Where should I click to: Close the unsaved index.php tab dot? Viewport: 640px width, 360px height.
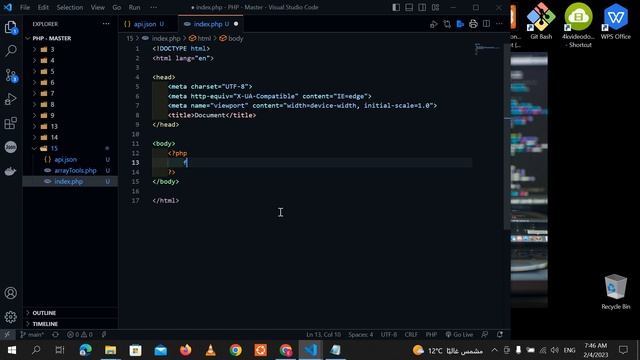click(x=236, y=24)
